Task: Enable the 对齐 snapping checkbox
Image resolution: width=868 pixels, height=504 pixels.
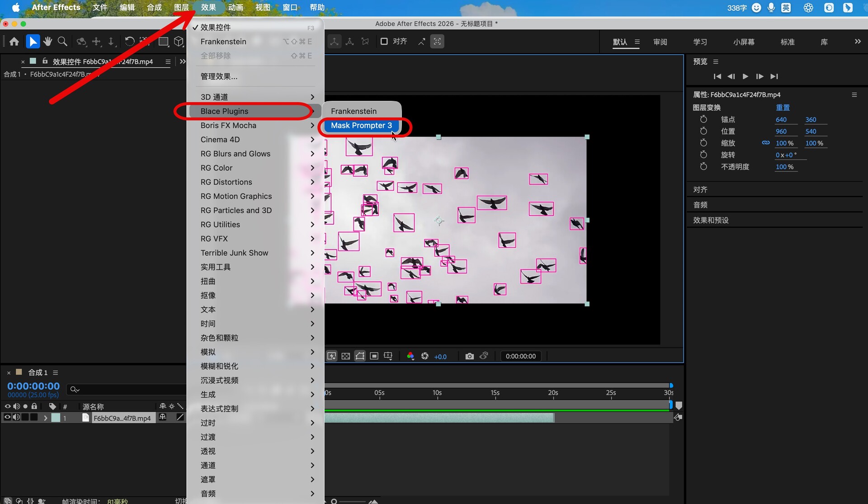Action: 384,42
